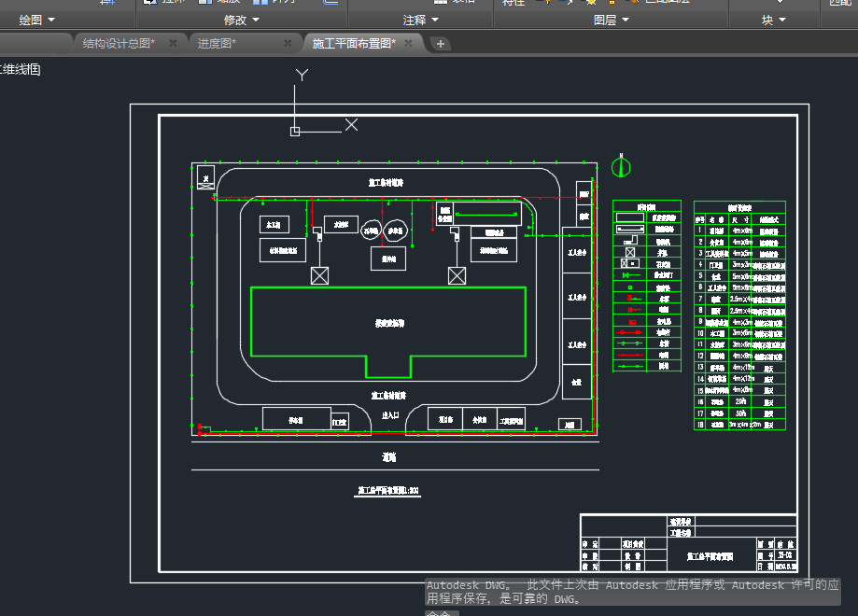The image size is (858, 616).
Task: Select the left crossed-box crane symbol
Action: tap(320, 275)
